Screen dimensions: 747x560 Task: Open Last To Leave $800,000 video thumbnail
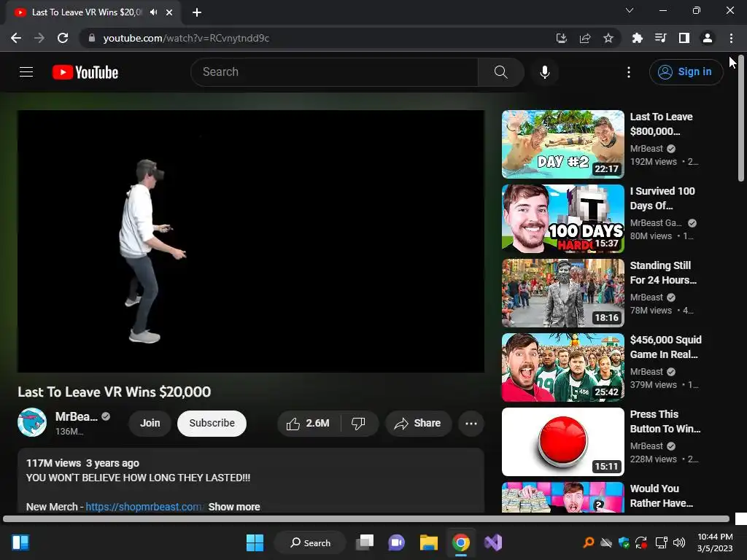[x=562, y=144]
